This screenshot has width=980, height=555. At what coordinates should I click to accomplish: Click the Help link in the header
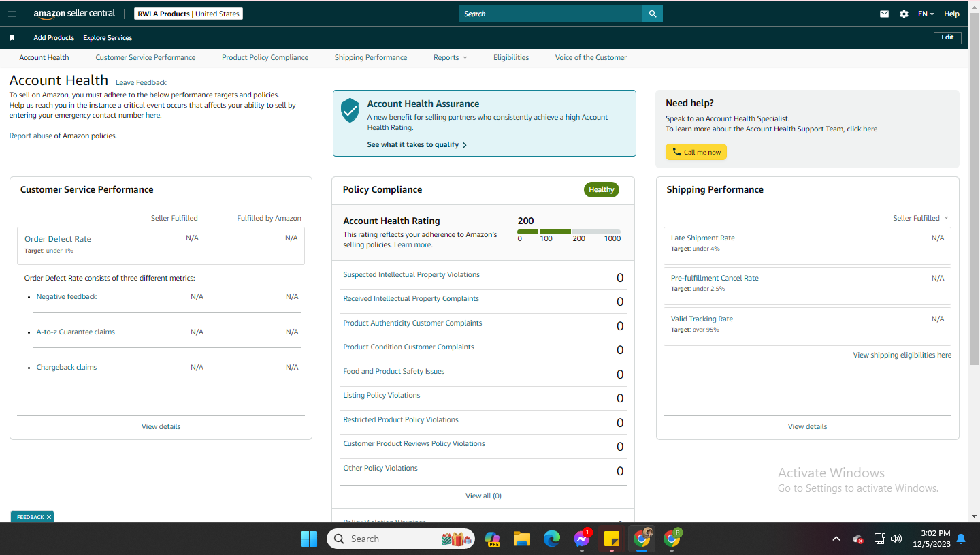(x=951, y=14)
